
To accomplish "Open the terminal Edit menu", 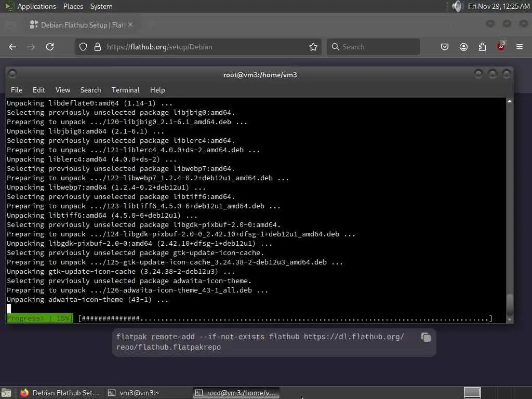I will (x=38, y=90).
